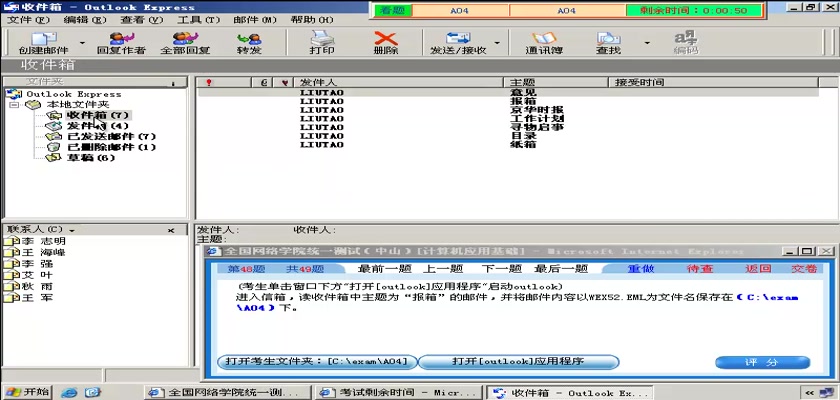Click 交卷 to submit the exam
The width and height of the screenshot is (840, 400).
pos(804,269)
